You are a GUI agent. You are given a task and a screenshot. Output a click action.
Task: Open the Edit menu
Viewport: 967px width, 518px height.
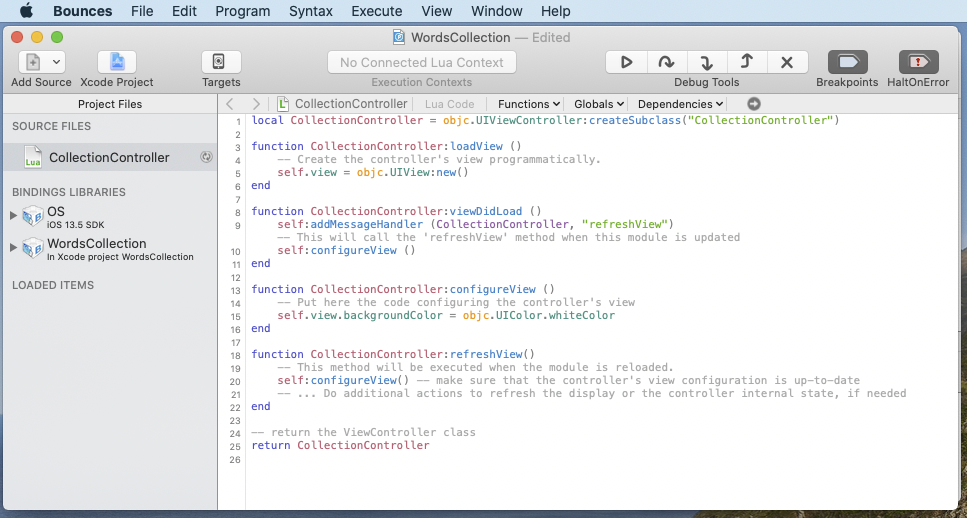(x=184, y=11)
